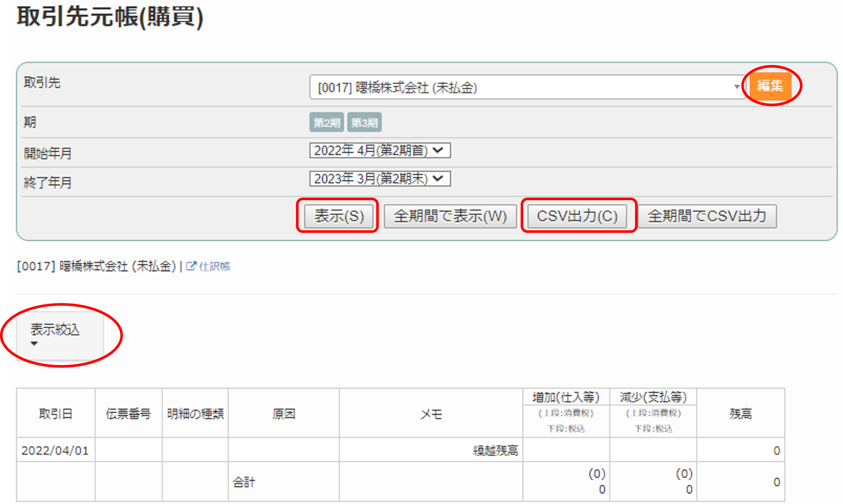Click the 表示(S) button
843x504 pixels.
339,216
